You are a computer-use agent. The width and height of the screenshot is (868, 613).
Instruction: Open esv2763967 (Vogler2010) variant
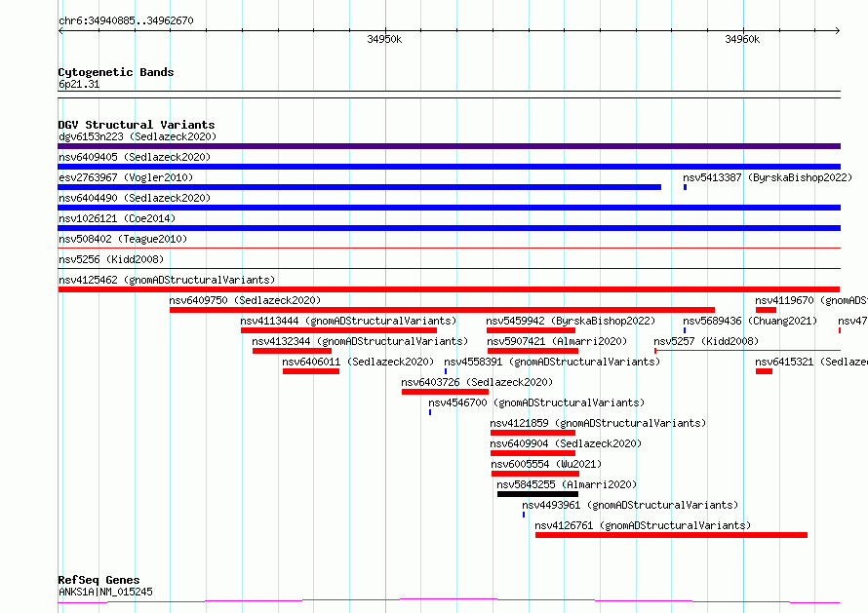[126, 177]
